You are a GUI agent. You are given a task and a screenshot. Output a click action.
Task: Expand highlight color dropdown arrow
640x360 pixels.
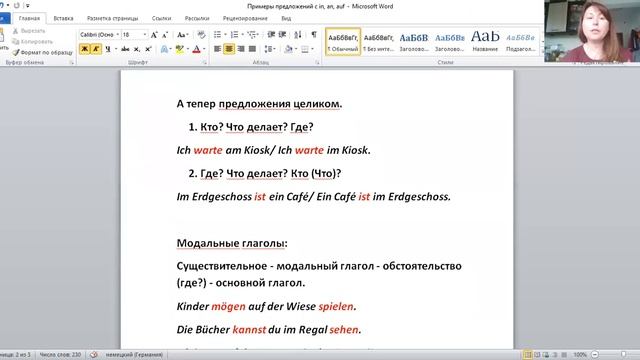pyautogui.click(x=188, y=49)
